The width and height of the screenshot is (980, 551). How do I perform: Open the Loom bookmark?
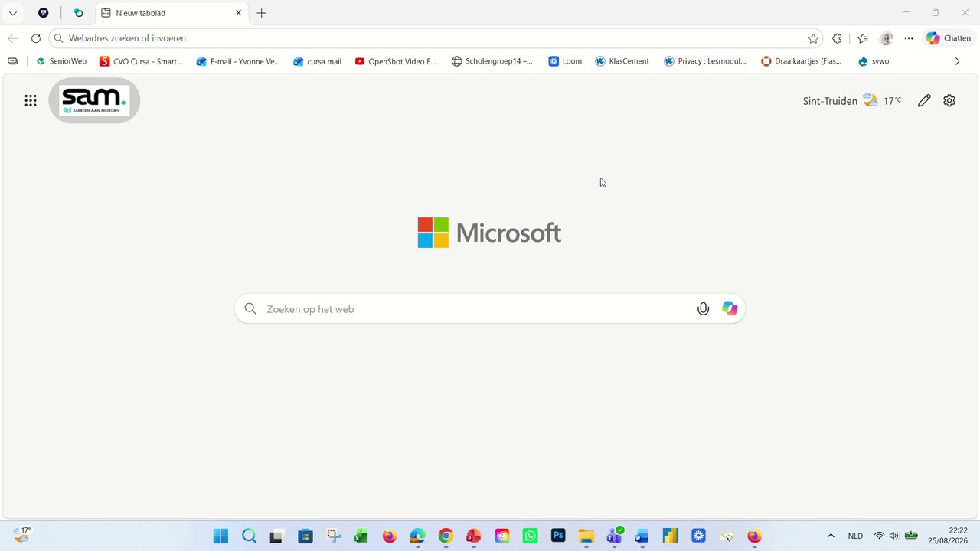[565, 61]
